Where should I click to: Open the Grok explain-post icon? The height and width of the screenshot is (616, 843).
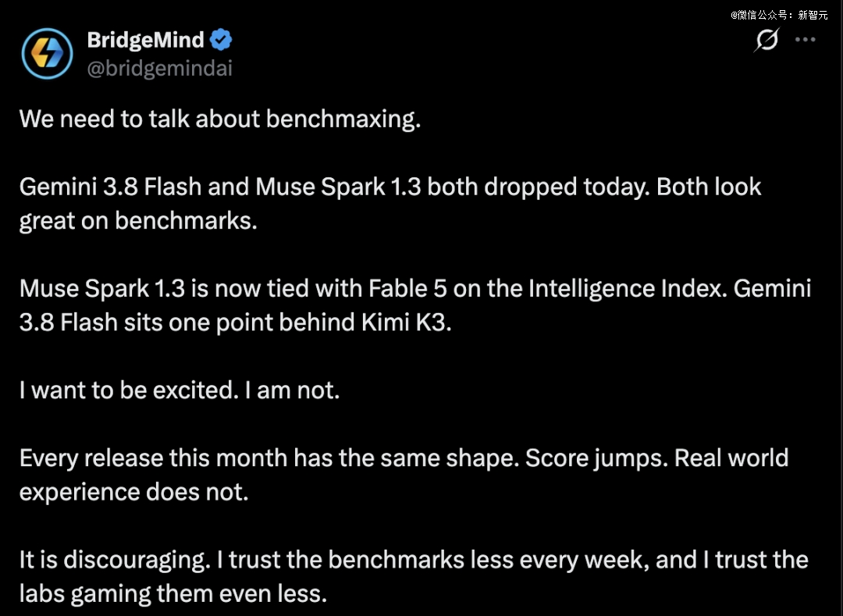pos(767,40)
